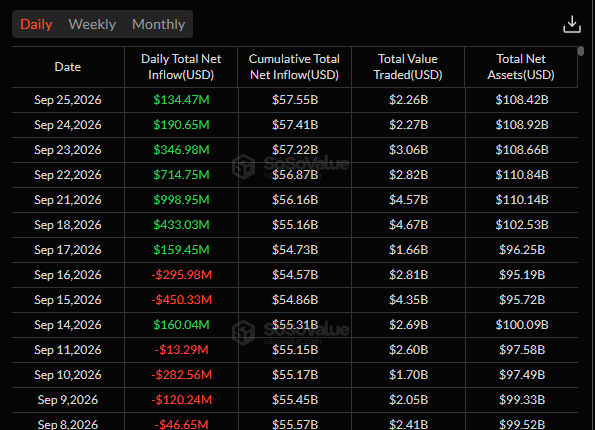This screenshot has height=430, width=595.
Task: Switch to the Monthly view tab
Action: click(159, 24)
